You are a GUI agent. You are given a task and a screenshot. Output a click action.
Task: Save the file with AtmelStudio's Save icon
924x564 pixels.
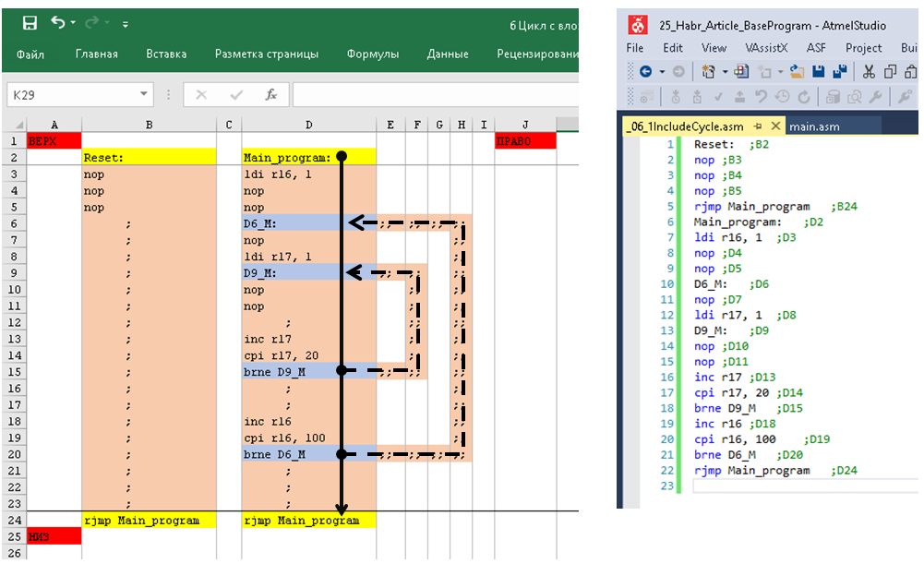point(818,71)
